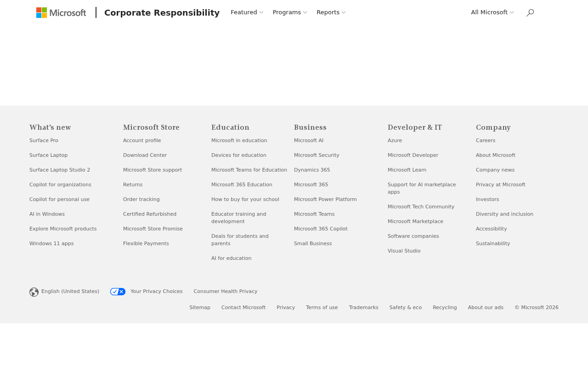
Task: Go to Surface Laptop Studio 2
Action: tap(60, 170)
